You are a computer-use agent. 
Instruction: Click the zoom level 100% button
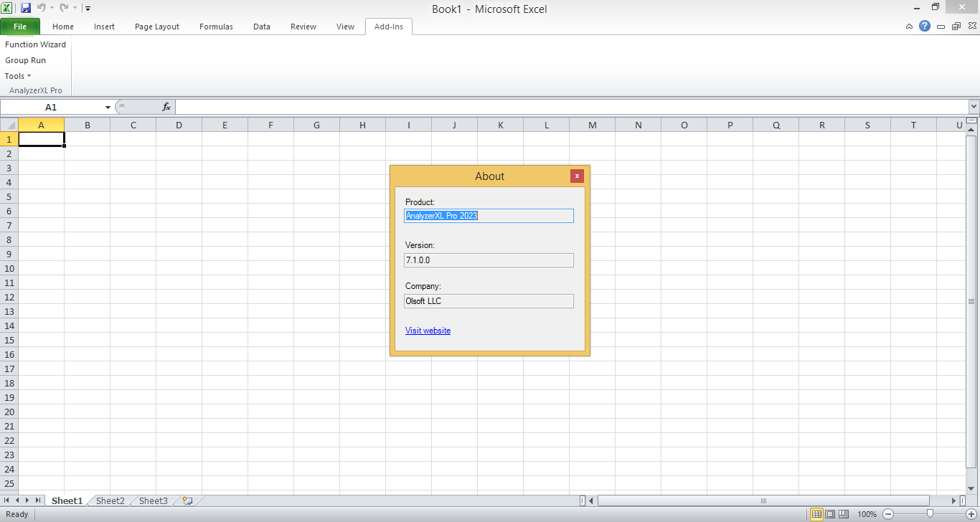click(867, 514)
